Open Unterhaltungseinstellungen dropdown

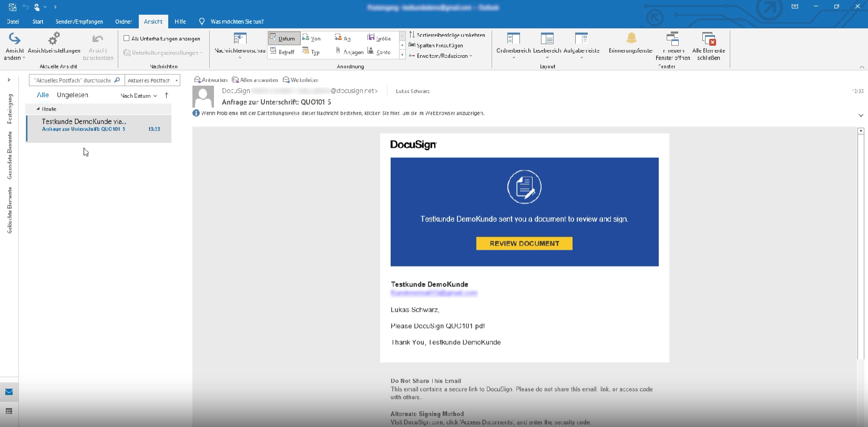tap(163, 53)
